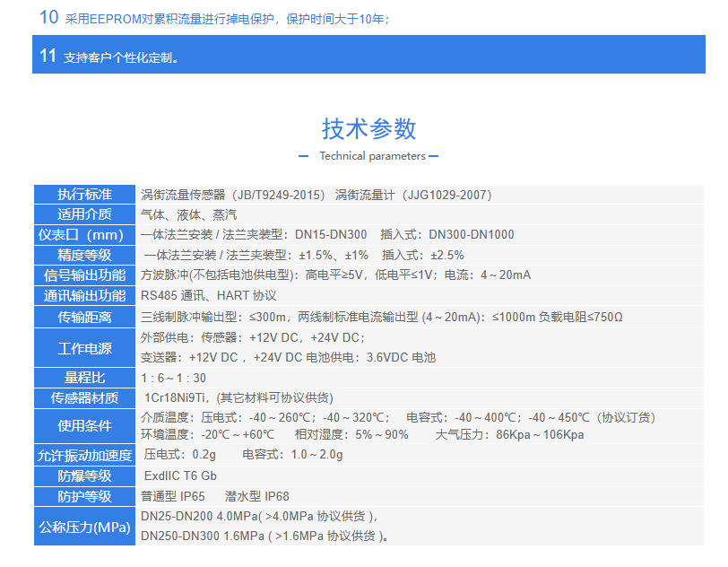Click the "工作电源" row header
This screenshot has width=728, height=567.
[85, 347]
